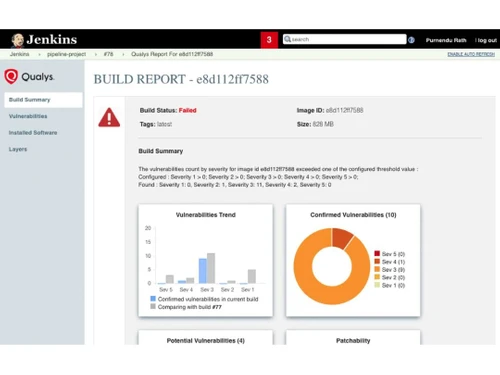This screenshot has width=500, height=375.
Task: Click the Failed build status text
Action: pyautogui.click(x=187, y=110)
